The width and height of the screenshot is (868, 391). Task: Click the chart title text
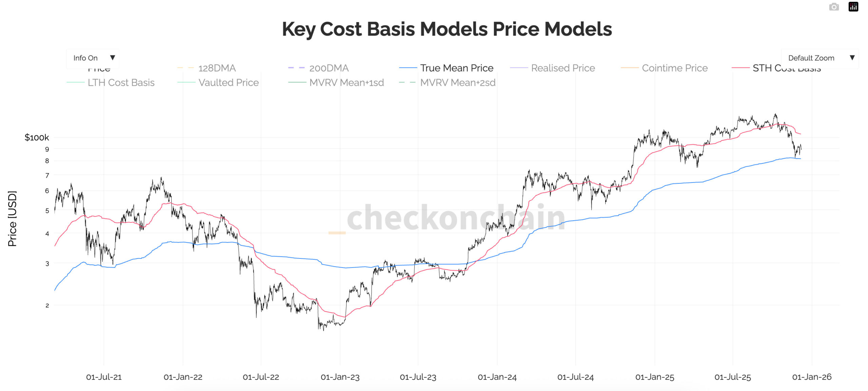coord(447,29)
